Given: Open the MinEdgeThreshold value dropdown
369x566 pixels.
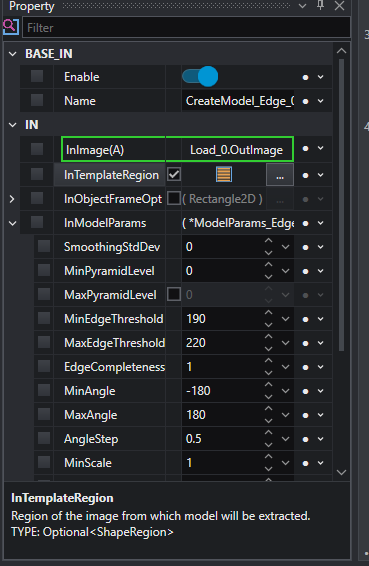Looking at the screenshot, I should click(x=286, y=319).
